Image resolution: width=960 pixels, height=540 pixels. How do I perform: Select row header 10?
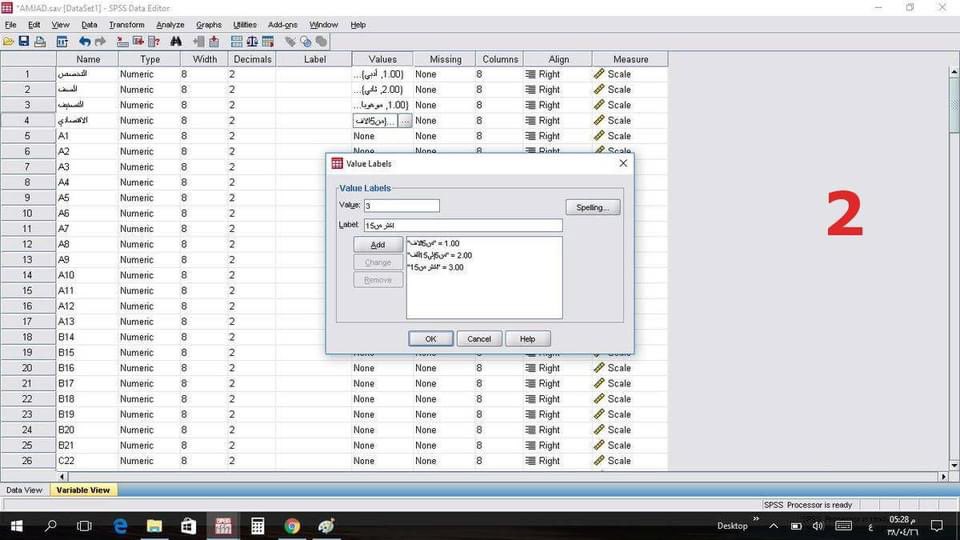pyautogui.click(x=28, y=213)
